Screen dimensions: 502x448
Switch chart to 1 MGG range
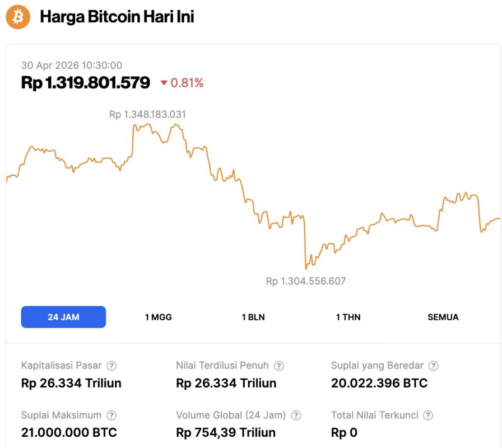pos(159,317)
